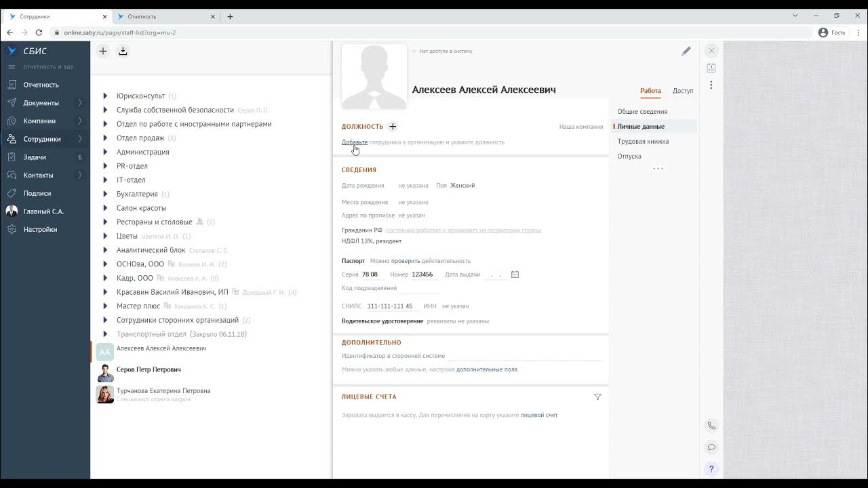Click the download/import icon in staff toolbar
This screenshot has height=488, width=868.
click(x=123, y=51)
